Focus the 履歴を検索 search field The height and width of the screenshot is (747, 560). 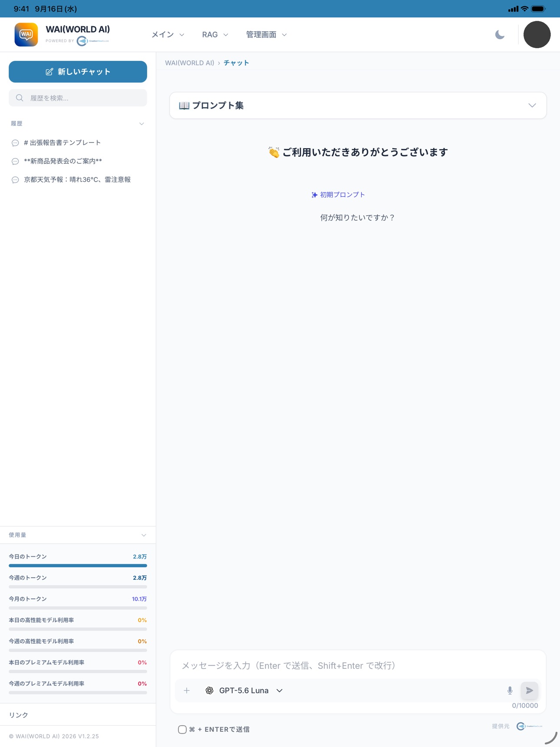(x=78, y=98)
